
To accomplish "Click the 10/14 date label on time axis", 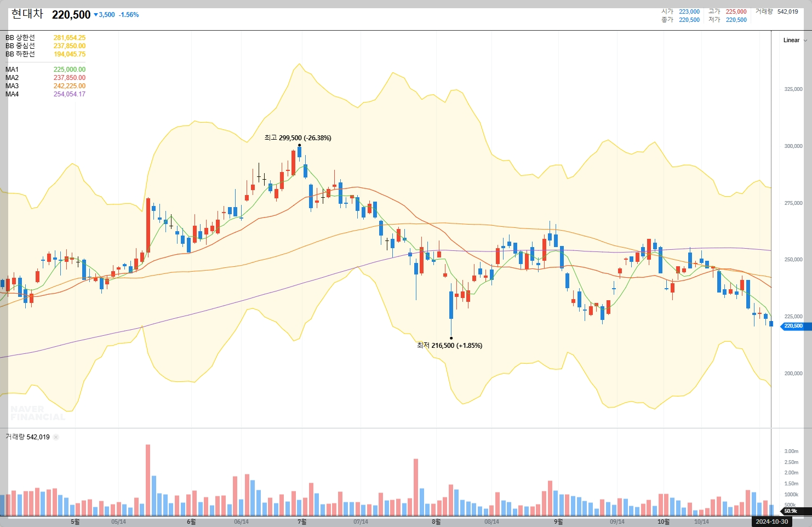I will pos(701,522).
